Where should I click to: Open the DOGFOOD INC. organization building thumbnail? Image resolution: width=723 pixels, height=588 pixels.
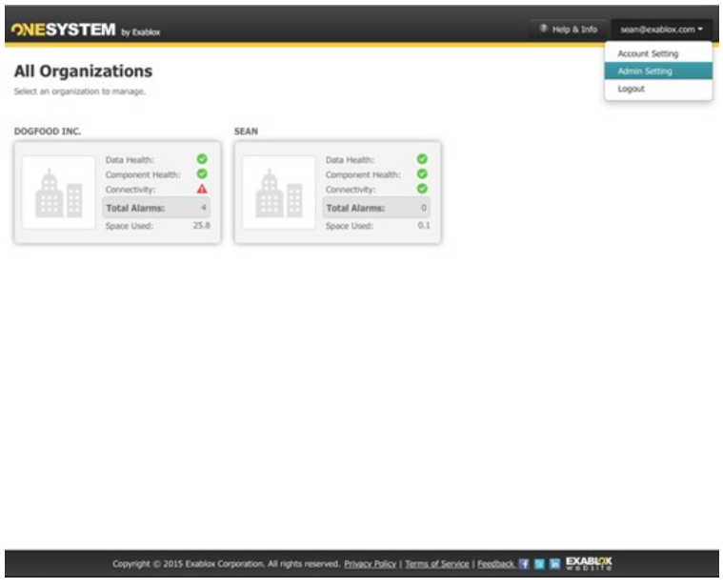tap(58, 193)
